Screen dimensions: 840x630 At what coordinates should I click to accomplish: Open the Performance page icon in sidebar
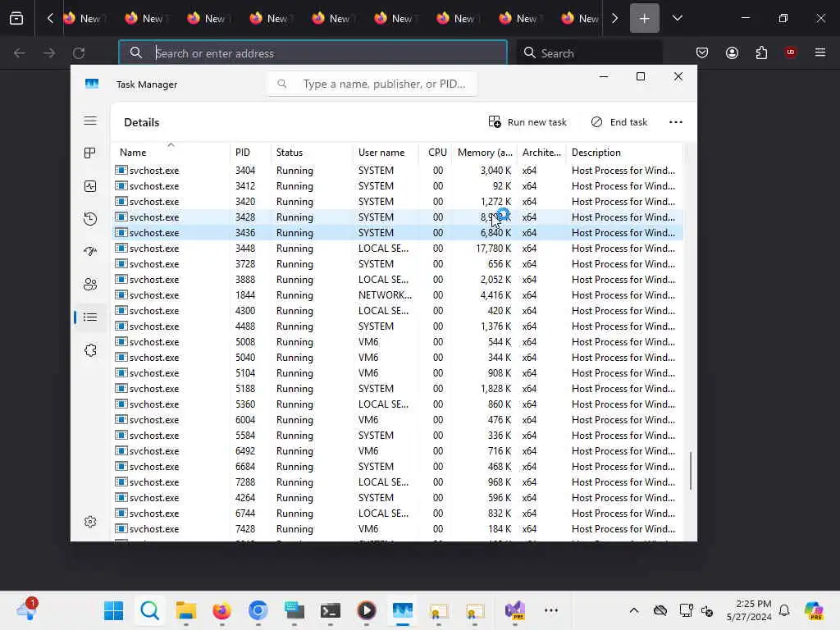(90, 186)
